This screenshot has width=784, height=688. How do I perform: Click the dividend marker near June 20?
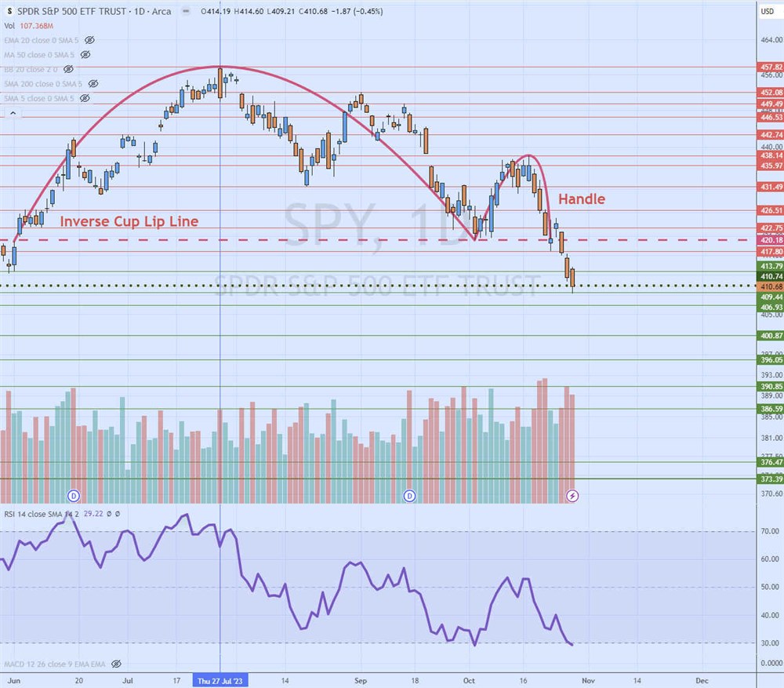tap(74, 495)
